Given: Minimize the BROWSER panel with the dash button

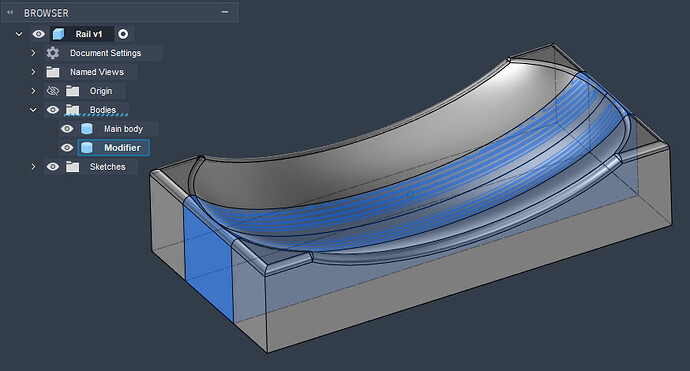Looking at the screenshot, I should (x=225, y=12).
